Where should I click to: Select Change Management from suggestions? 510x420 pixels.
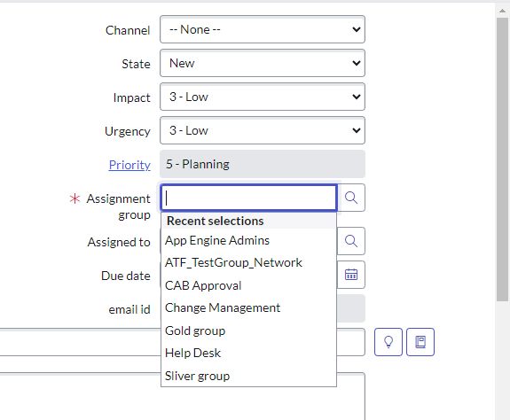click(249, 307)
